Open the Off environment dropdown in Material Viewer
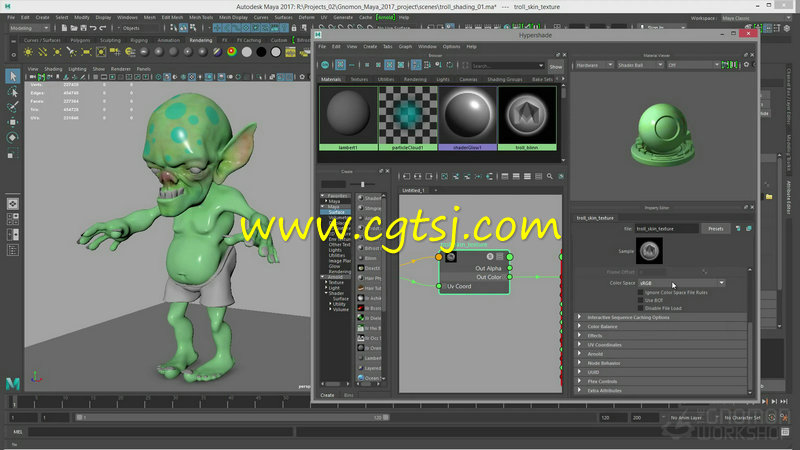 pos(693,65)
